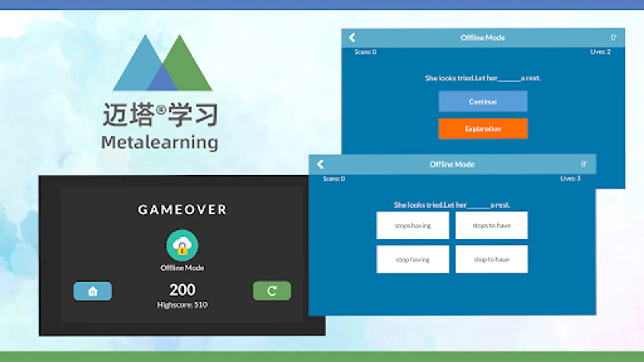This screenshot has width=644, height=362.
Task: Click the "Offline Mode" label under the cloud icon
Action: pyautogui.click(x=182, y=268)
